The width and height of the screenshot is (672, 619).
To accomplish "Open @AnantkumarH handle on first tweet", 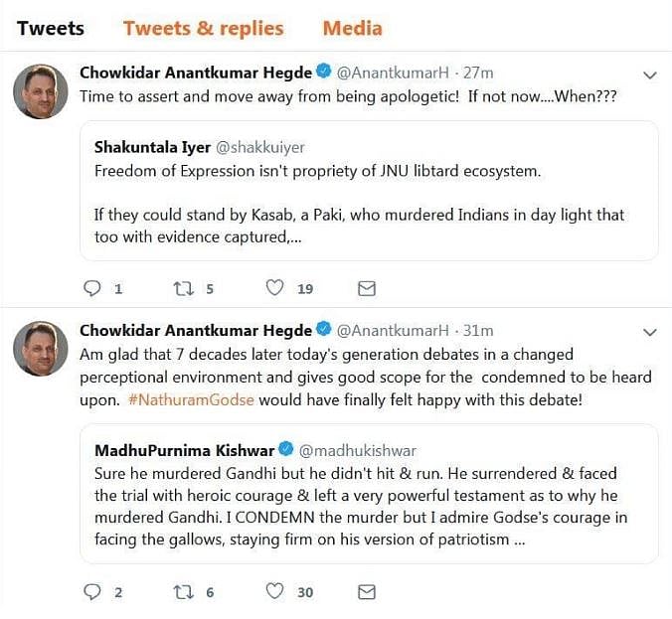I will [x=394, y=74].
